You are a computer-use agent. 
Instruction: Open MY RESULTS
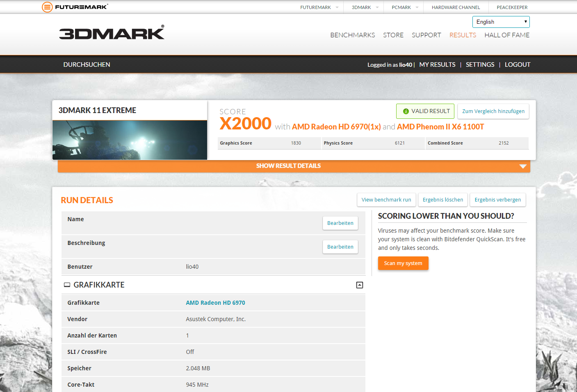coord(437,65)
